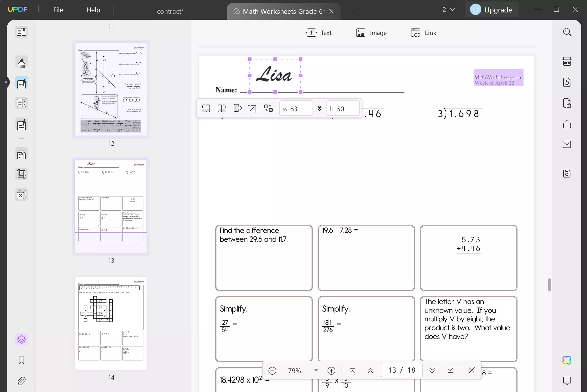
Task: Toggle the page thumbnails panel
Action: 21,32
